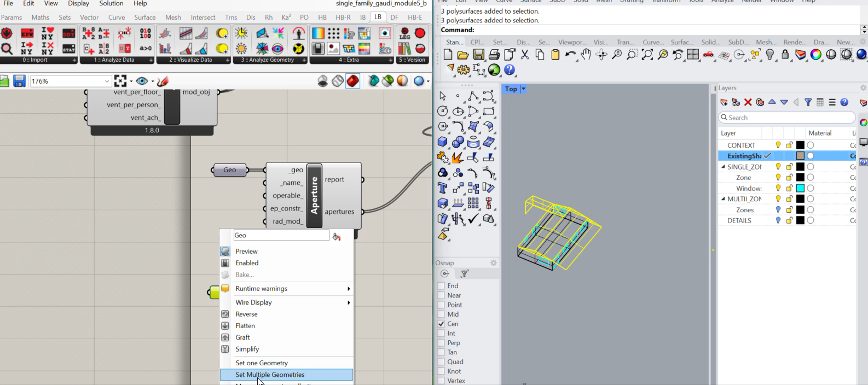Click the four-viewports layout icon

[693, 55]
